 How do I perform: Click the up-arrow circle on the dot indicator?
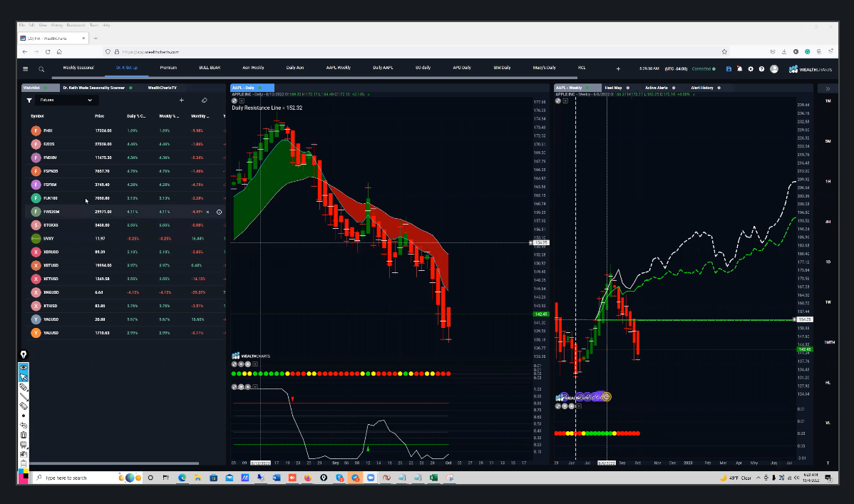247,364
